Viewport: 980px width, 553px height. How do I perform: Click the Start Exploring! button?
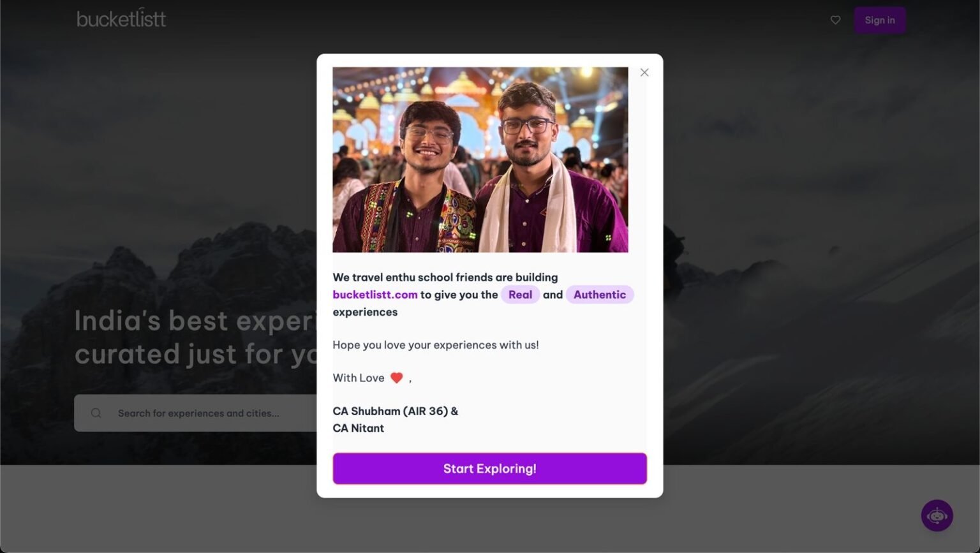(489, 469)
